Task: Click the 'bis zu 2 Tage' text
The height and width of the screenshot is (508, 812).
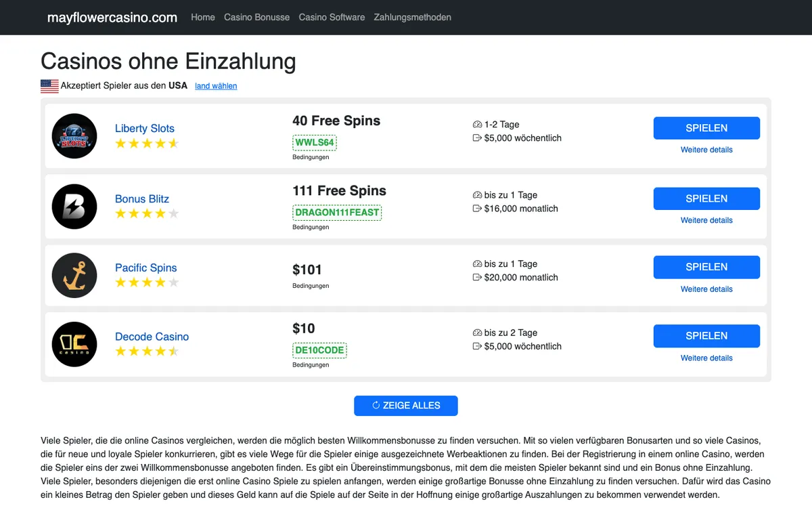Action: click(511, 333)
